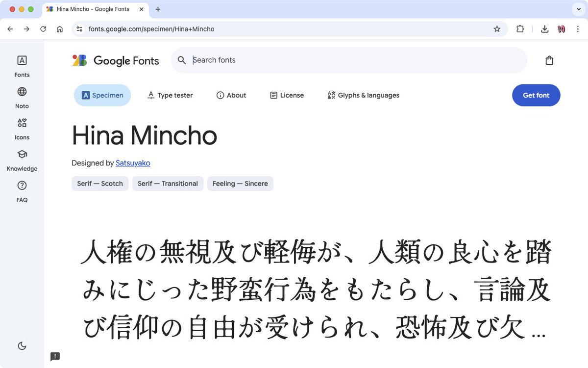The width and height of the screenshot is (588, 368).
Task: Open the Noto globe icon
Action: [22, 92]
